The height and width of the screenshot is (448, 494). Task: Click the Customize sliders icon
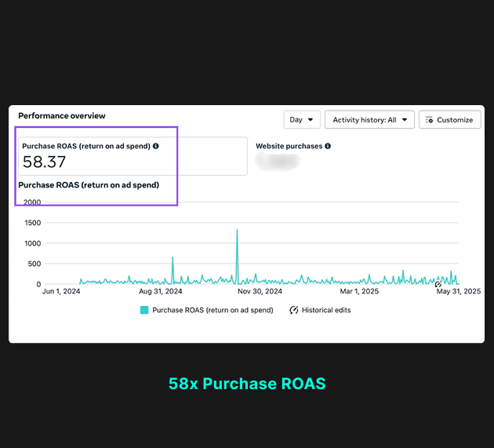pos(429,120)
